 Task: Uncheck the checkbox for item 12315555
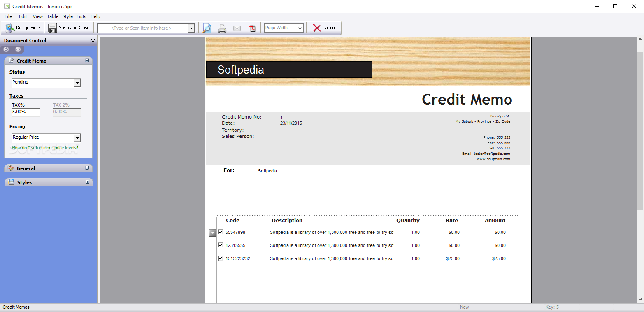tap(220, 245)
